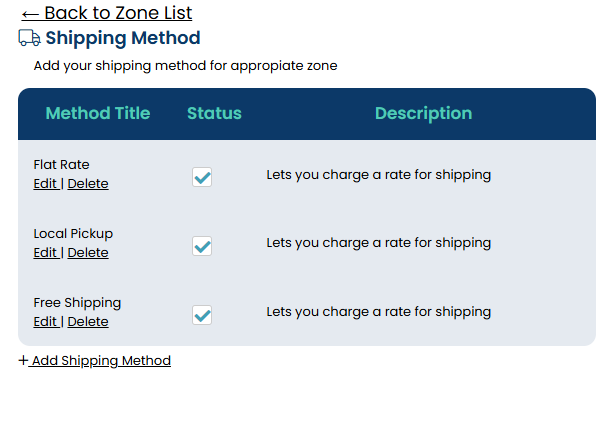Image resolution: width=614 pixels, height=424 pixels.
Task: Delete the Flat Rate method
Action: (x=88, y=184)
